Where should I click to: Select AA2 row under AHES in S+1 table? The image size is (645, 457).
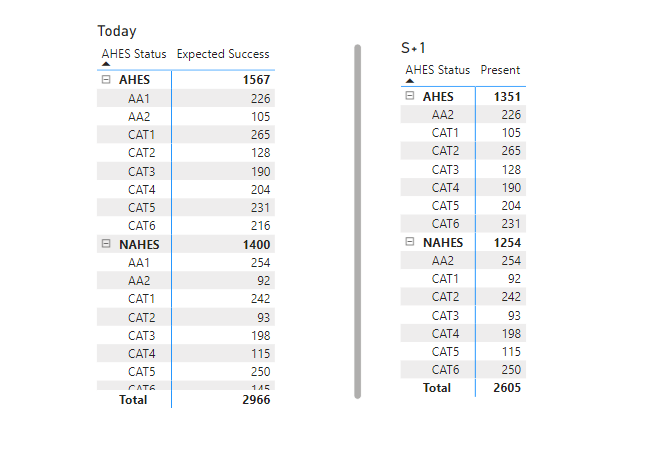coord(463,114)
